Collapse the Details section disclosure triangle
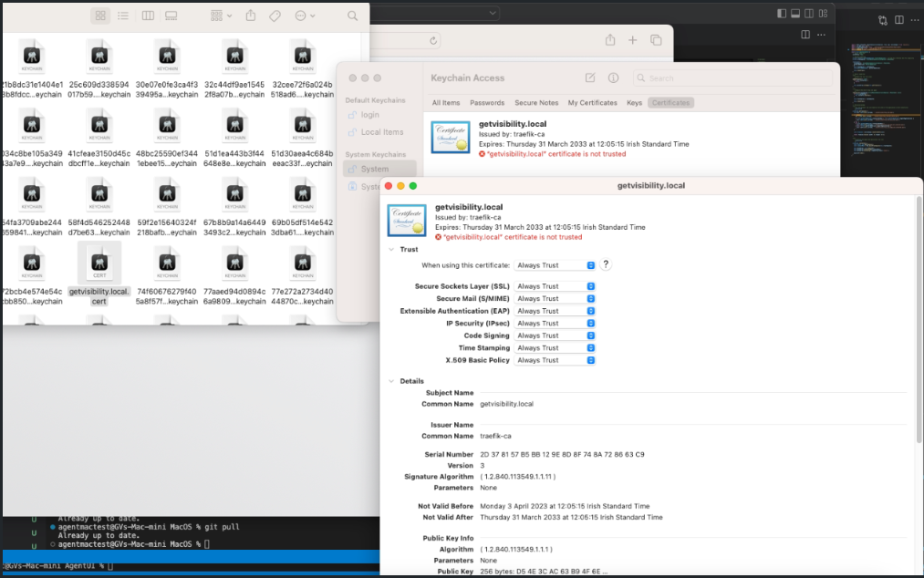This screenshot has height=578, width=924. click(x=391, y=381)
